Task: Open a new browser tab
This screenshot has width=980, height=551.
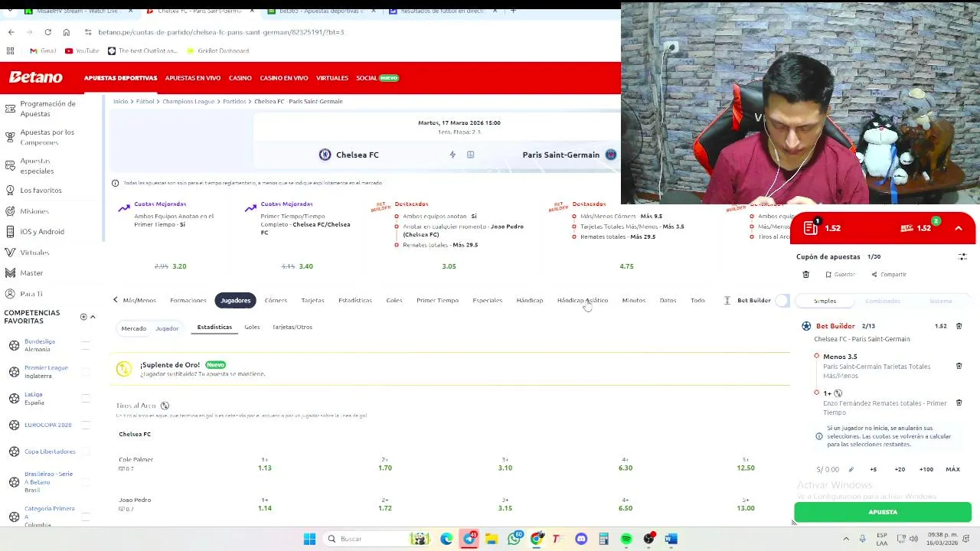Action: pos(513,11)
